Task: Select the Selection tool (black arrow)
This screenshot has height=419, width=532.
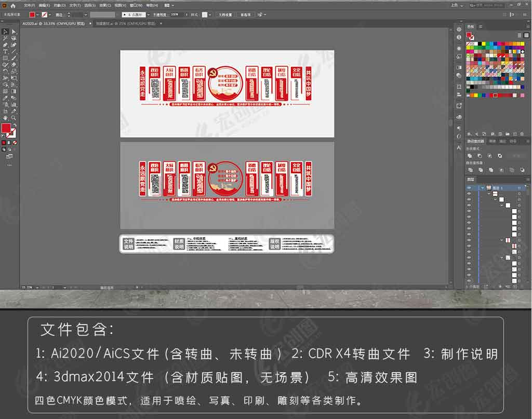Action: pyautogui.click(x=5, y=32)
